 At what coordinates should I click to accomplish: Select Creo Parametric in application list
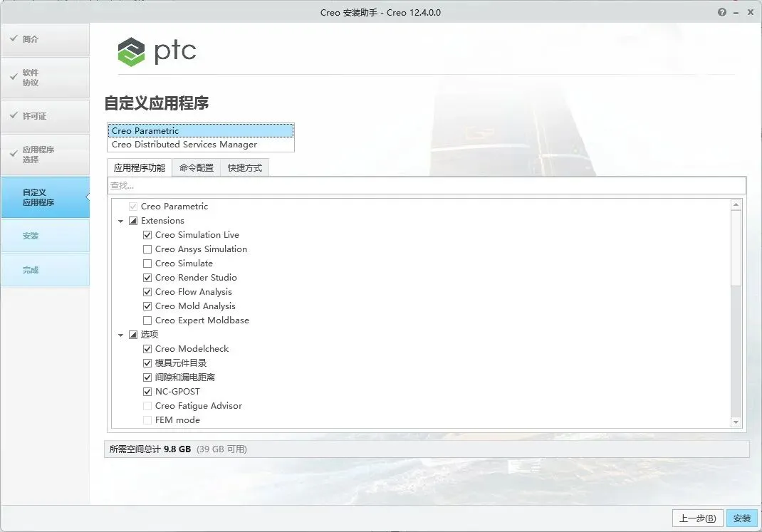[x=200, y=131]
